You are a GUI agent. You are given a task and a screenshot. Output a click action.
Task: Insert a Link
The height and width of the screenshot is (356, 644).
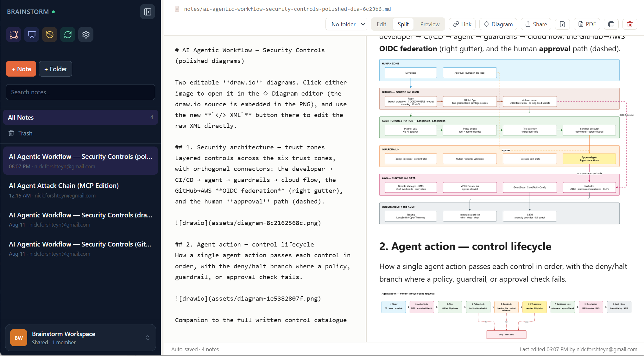point(462,24)
